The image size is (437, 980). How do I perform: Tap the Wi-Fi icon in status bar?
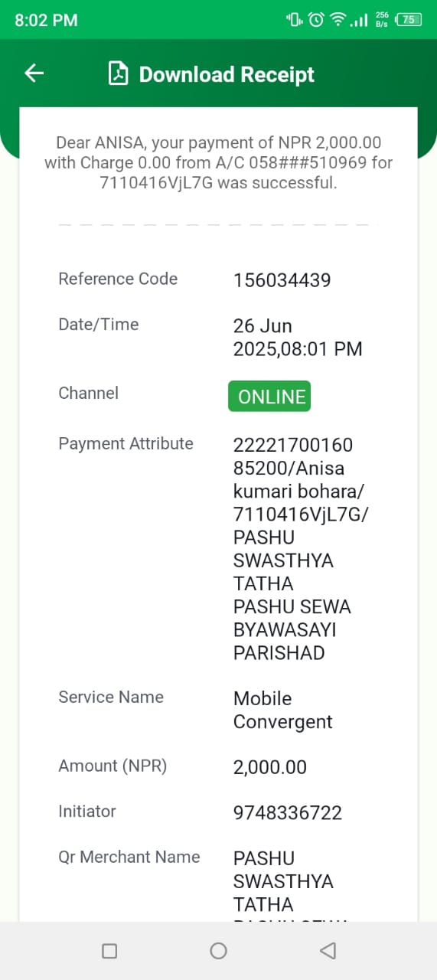[x=338, y=20]
